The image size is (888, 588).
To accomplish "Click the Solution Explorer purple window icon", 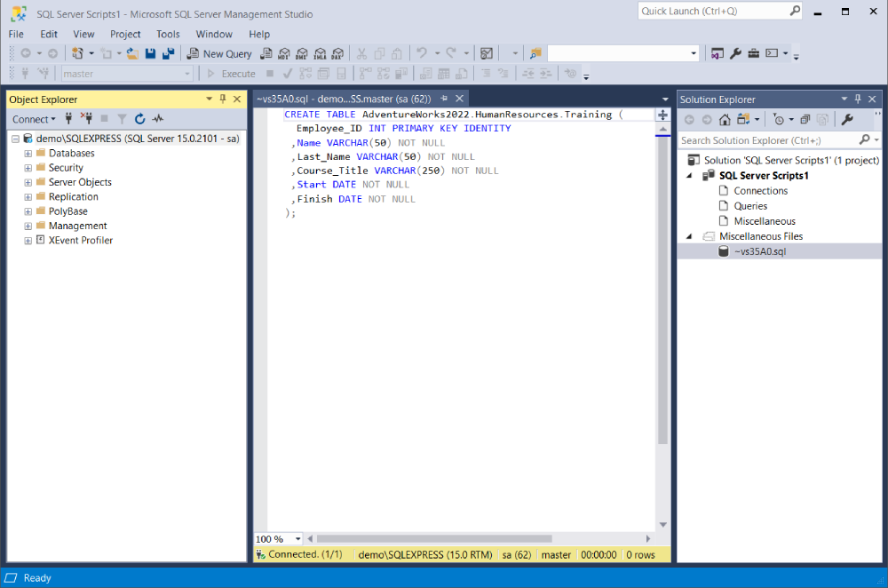I will tap(717, 53).
